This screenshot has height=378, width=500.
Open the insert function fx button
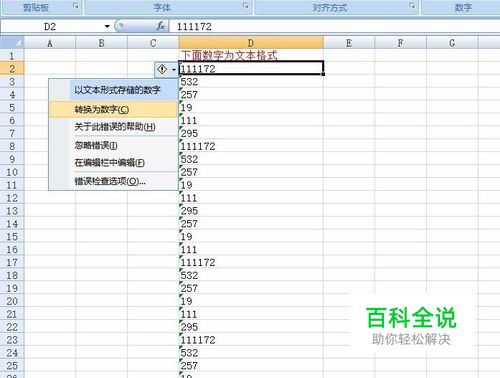[161, 26]
